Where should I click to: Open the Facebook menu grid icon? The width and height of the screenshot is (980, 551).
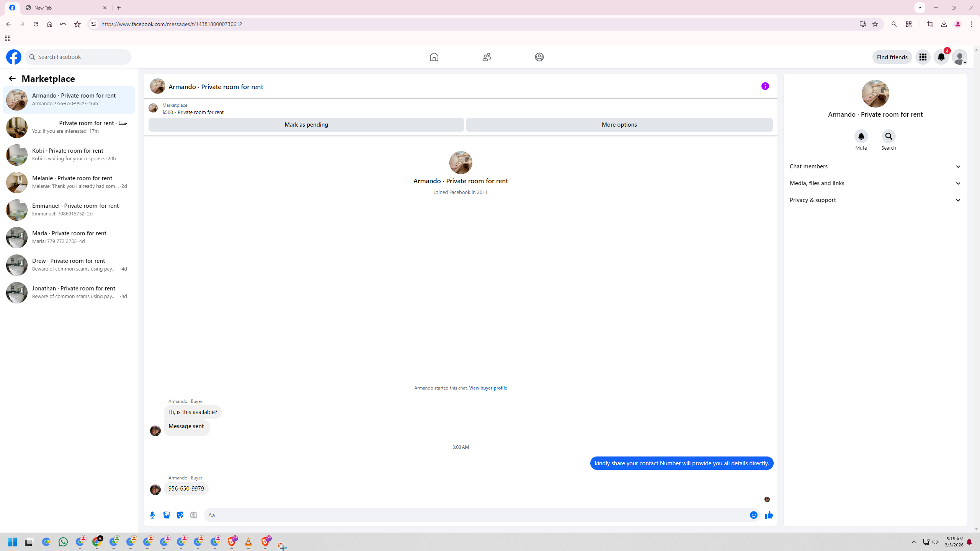pyautogui.click(x=923, y=57)
